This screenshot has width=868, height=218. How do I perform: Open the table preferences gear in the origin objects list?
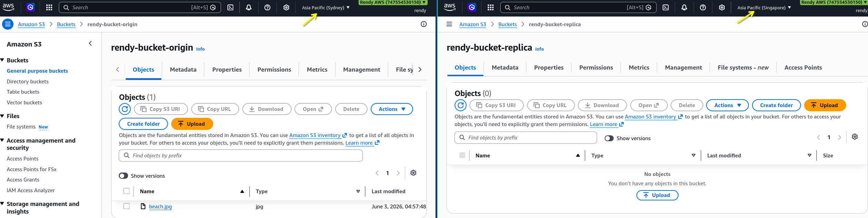point(413,173)
